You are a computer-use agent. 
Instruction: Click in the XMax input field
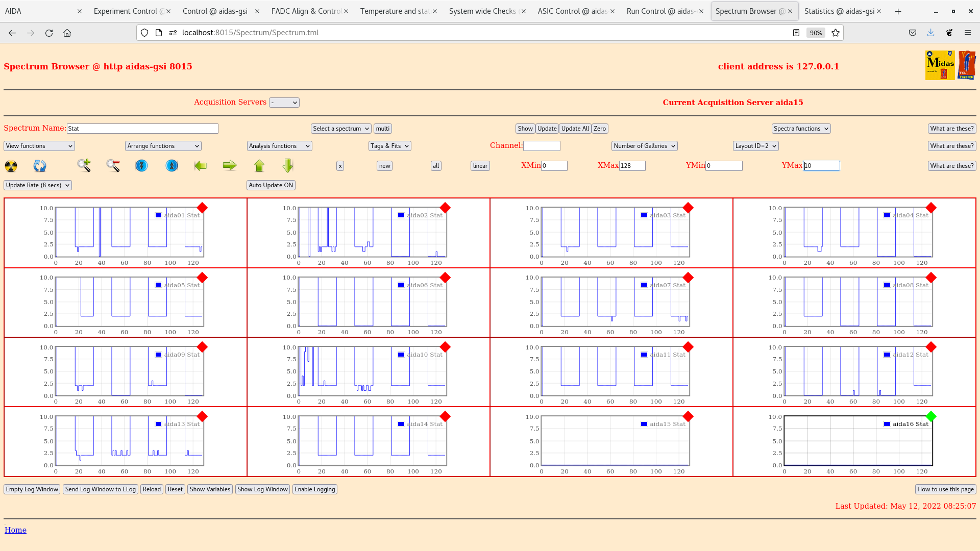click(632, 166)
